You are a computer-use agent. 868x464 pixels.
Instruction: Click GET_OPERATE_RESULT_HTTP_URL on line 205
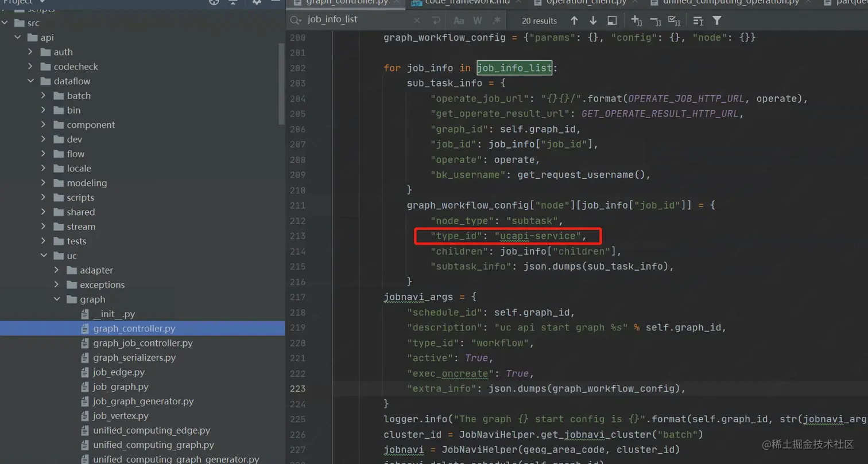click(660, 114)
